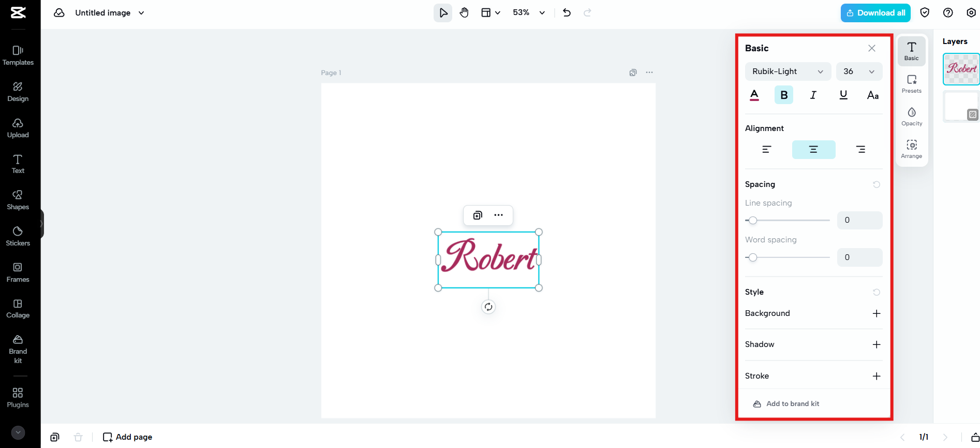This screenshot has height=448, width=980.
Task: Duplicate the selected Robert text box
Action: click(478, 215)
